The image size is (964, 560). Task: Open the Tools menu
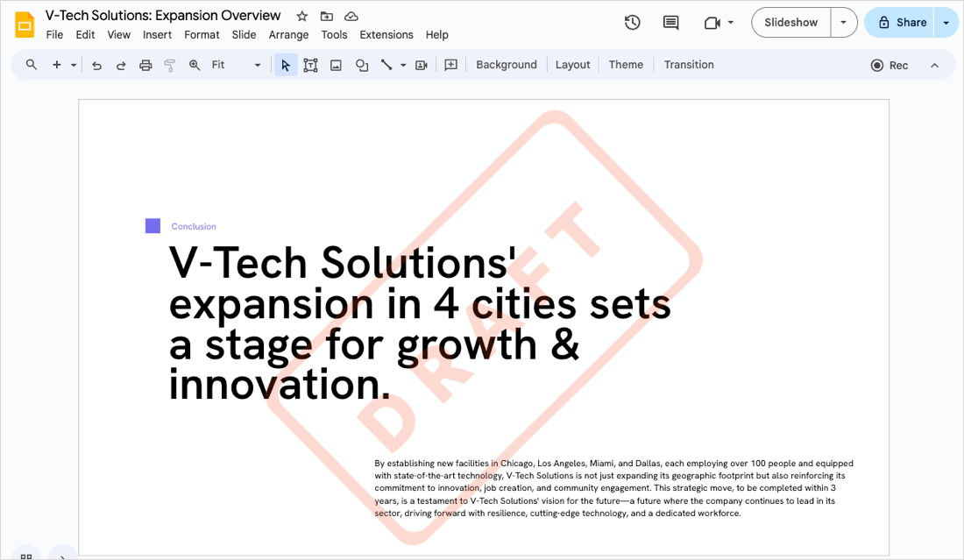click(x=334, y=34)
